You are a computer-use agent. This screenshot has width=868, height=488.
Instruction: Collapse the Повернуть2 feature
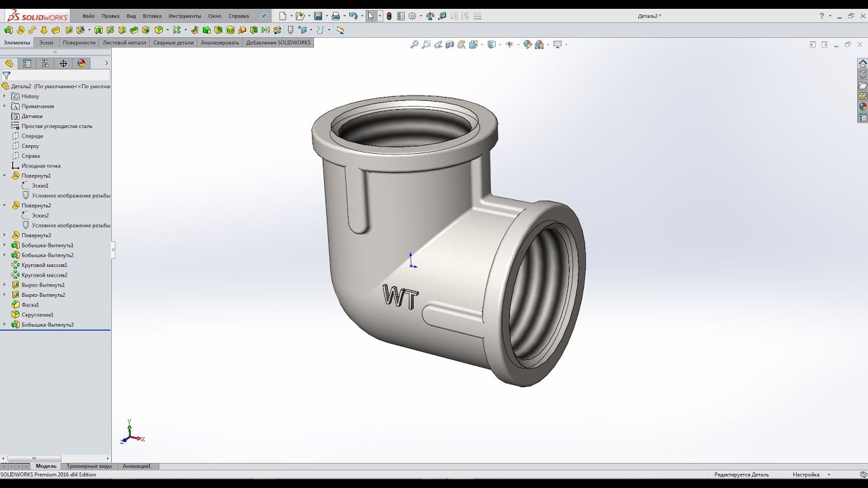click(5, 205)
